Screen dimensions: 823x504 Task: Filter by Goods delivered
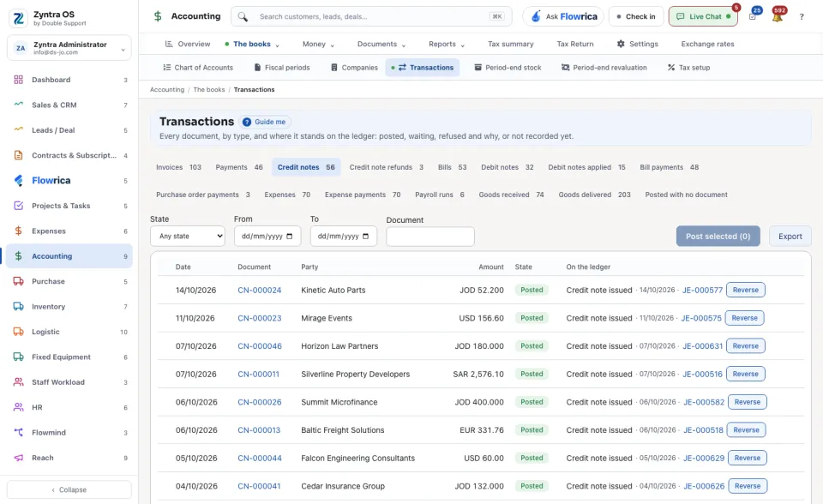tap(594, 195)
